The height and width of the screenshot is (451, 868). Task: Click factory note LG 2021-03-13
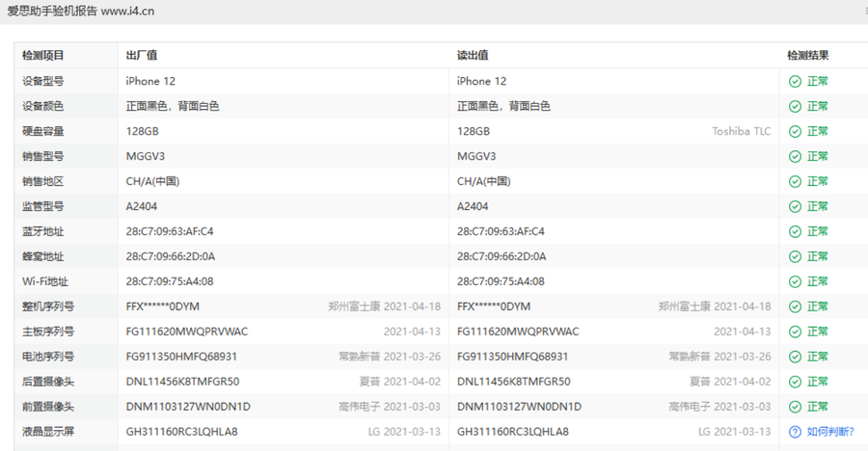pos(405,432)
